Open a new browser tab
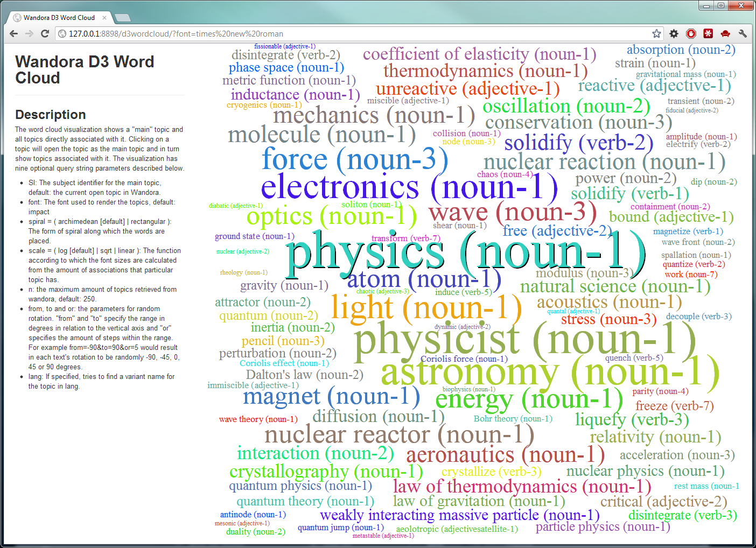 123,17
